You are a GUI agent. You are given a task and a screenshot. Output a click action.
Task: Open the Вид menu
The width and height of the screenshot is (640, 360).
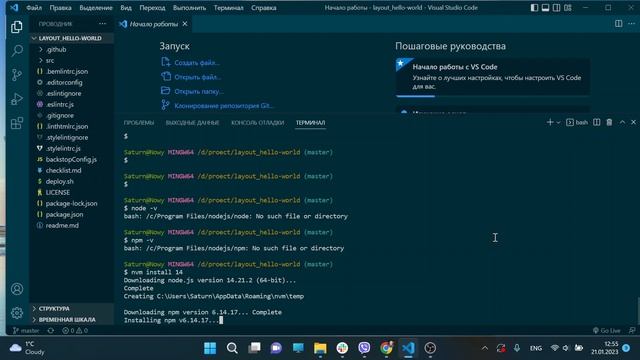coord(126,8)
